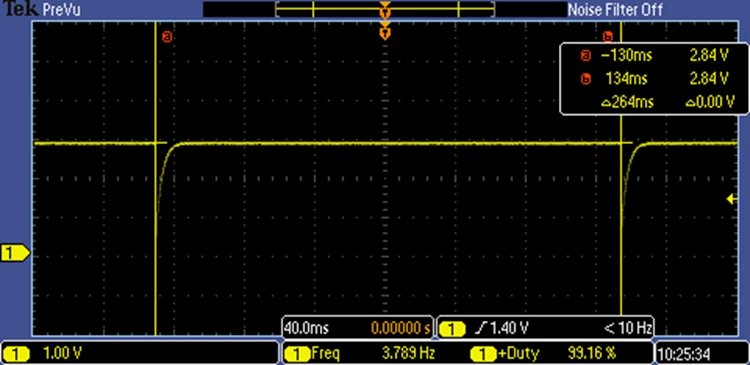
Task: Click the Noise Filter Off label
Action: point(615,10)
